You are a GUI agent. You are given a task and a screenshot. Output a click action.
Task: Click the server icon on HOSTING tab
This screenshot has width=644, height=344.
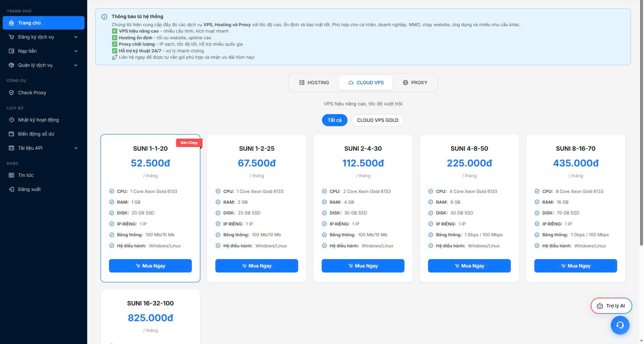coord(302,83)
